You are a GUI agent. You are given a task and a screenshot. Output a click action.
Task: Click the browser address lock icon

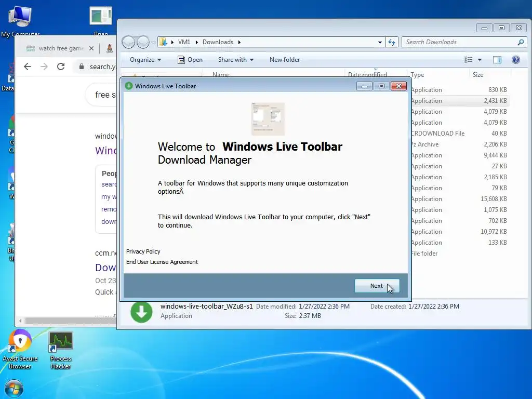(x=82, y=66)
